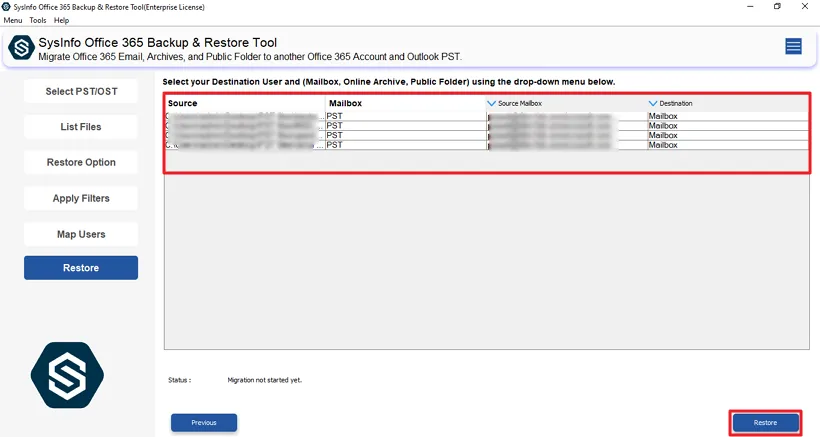This screenshot has width=820, height=437.
Task: Open the Menu menu
Action: click(13, 20)
